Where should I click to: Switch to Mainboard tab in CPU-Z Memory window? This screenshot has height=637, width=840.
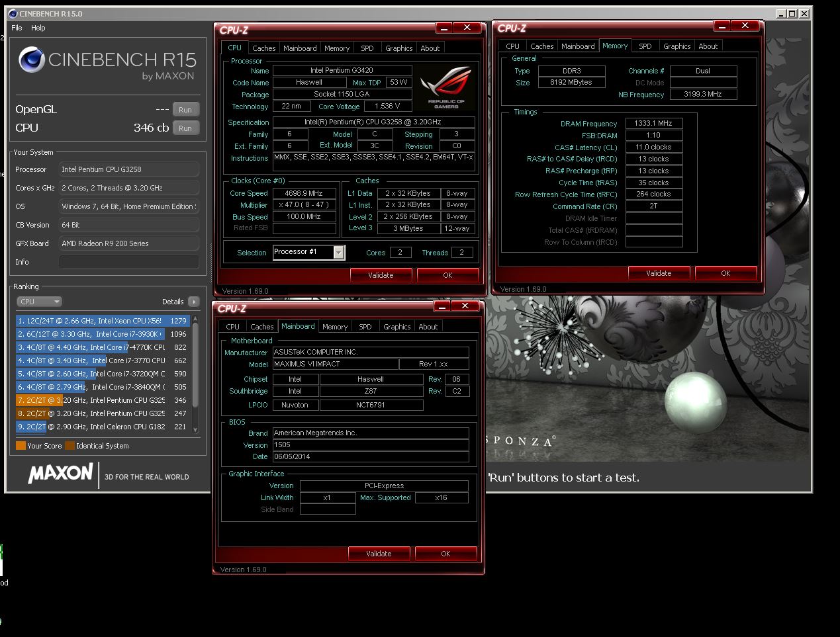(x=578, y=46)
